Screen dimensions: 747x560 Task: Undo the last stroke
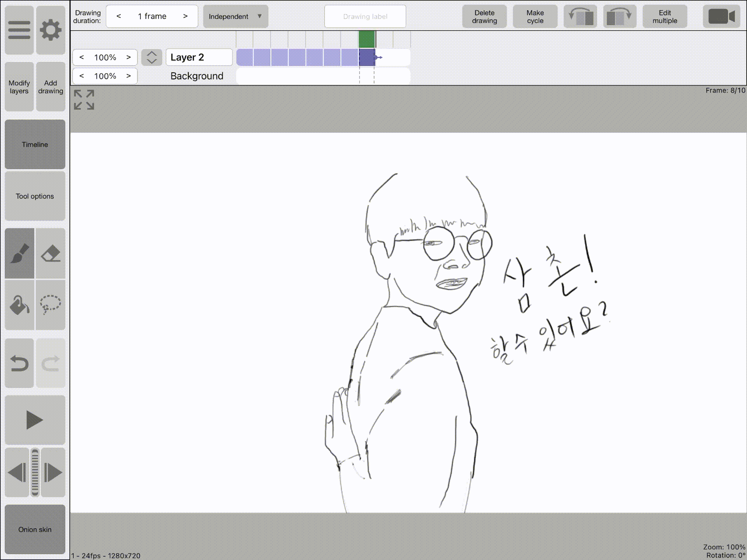pyautogui.click(x=19, y=363)
